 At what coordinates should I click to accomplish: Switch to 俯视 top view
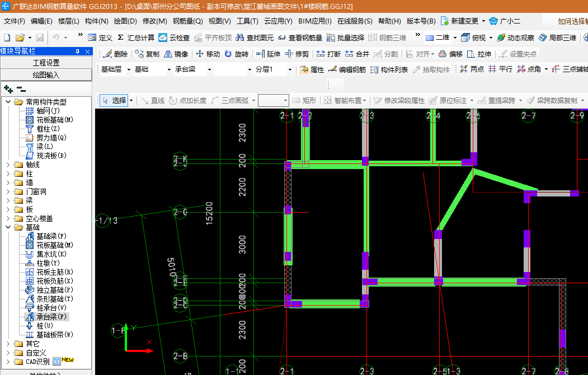473,37
